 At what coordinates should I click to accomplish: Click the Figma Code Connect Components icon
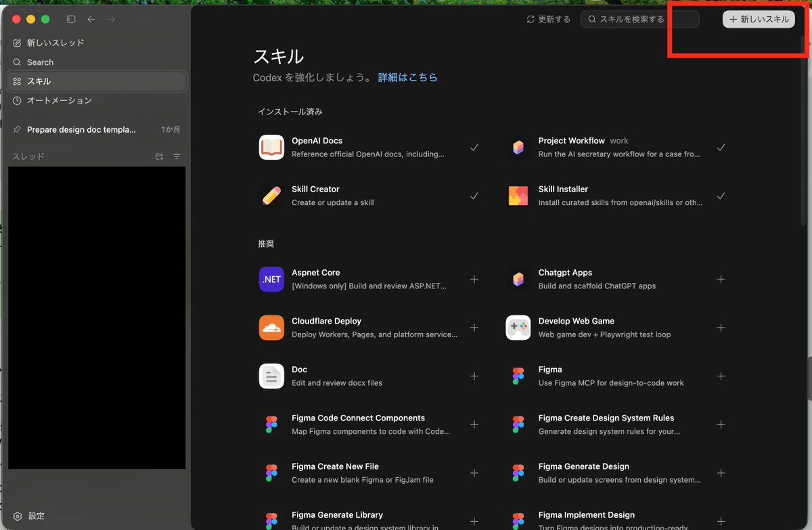(x=271, y=424)
